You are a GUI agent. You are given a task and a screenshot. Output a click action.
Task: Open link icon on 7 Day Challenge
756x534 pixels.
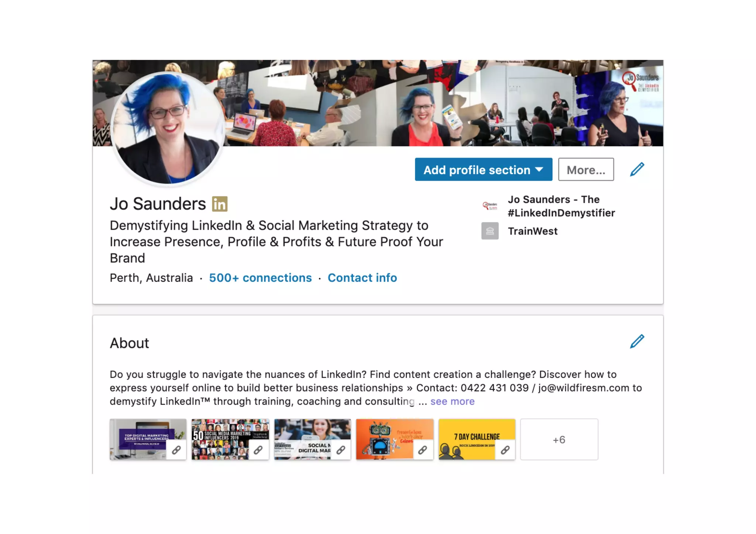[x=505, y=450]
